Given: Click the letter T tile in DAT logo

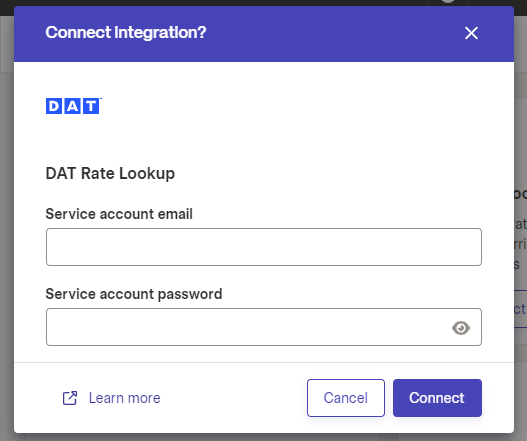Looking at the screenshot, I should [91, 106].
